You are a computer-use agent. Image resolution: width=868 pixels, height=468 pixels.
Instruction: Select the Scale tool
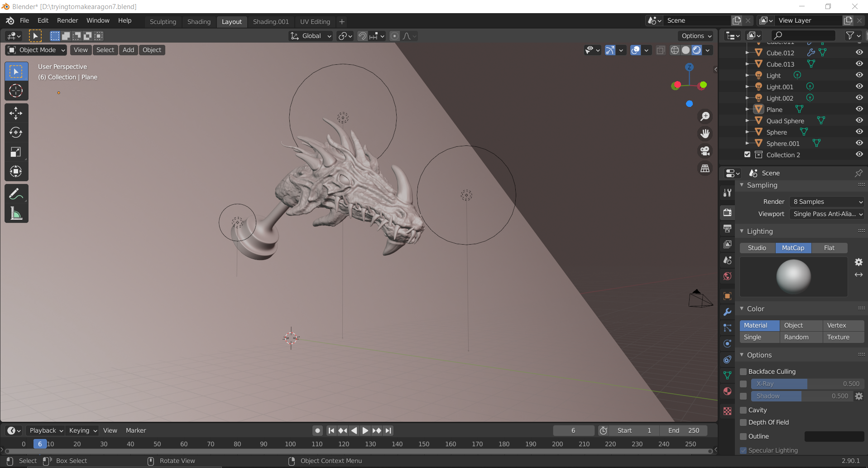[16, 152]
